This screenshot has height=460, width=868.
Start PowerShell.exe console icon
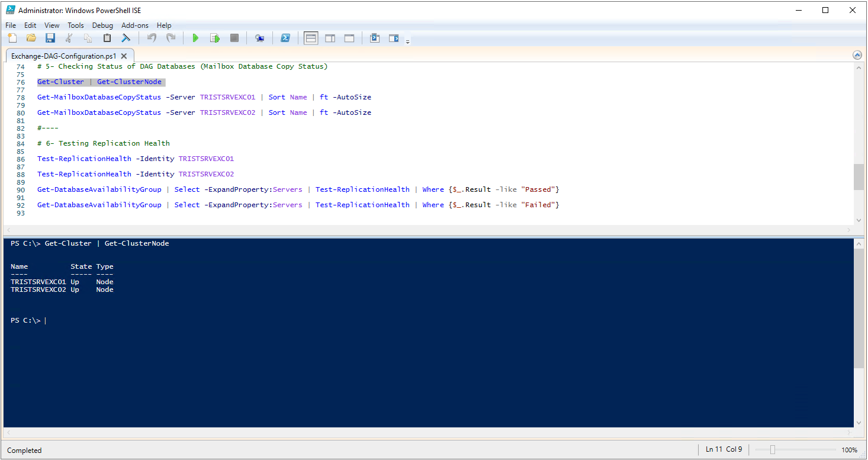click(285, 38)
